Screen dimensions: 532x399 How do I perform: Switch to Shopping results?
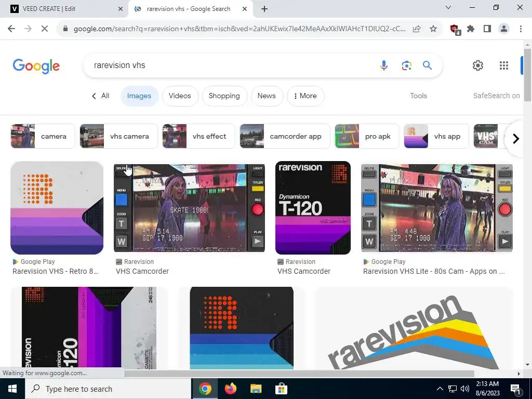coord(224,96)
